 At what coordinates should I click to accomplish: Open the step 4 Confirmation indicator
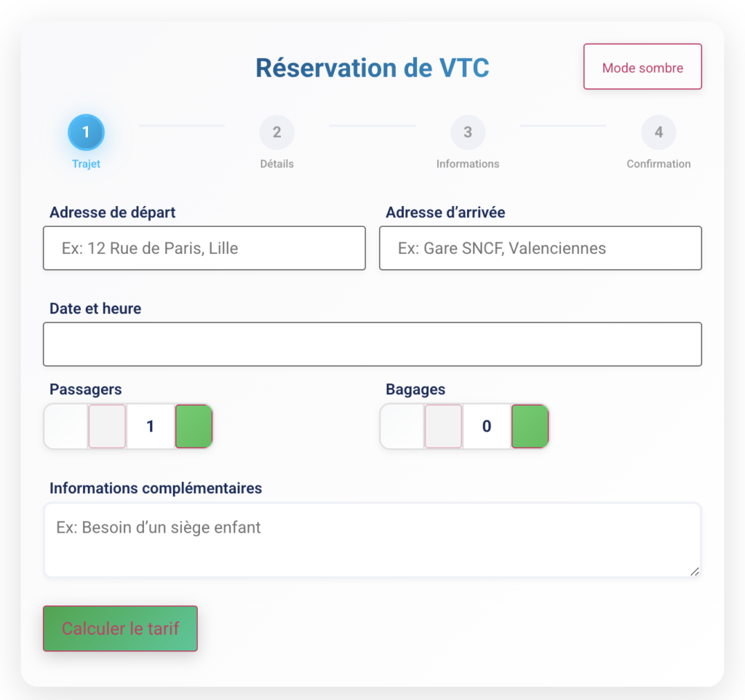(x=658, y=132)
